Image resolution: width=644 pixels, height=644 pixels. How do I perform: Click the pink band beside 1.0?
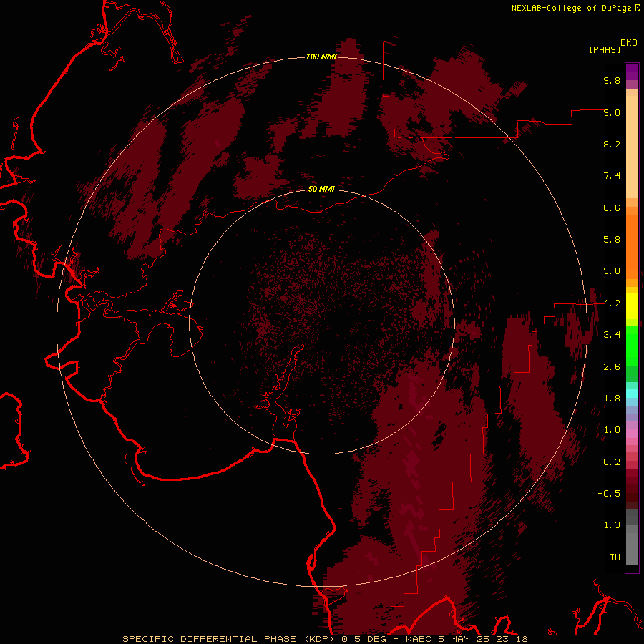pos(632,434)
